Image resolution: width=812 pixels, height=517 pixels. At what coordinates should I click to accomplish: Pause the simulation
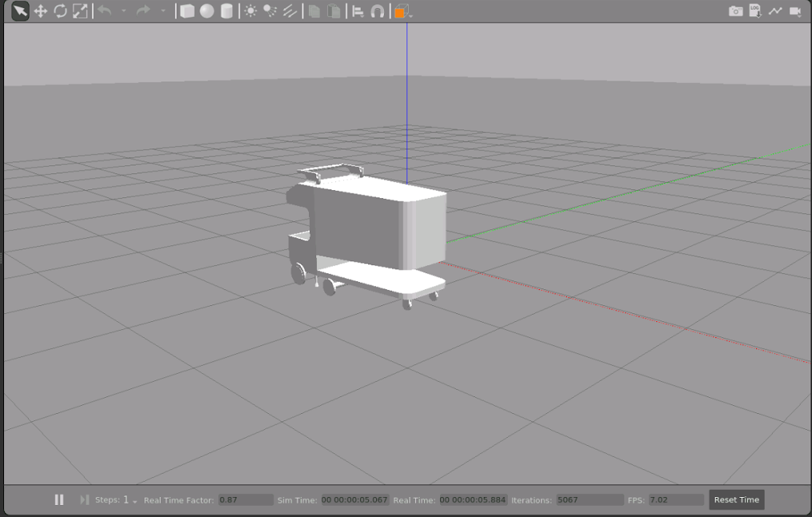coord(59,499)
